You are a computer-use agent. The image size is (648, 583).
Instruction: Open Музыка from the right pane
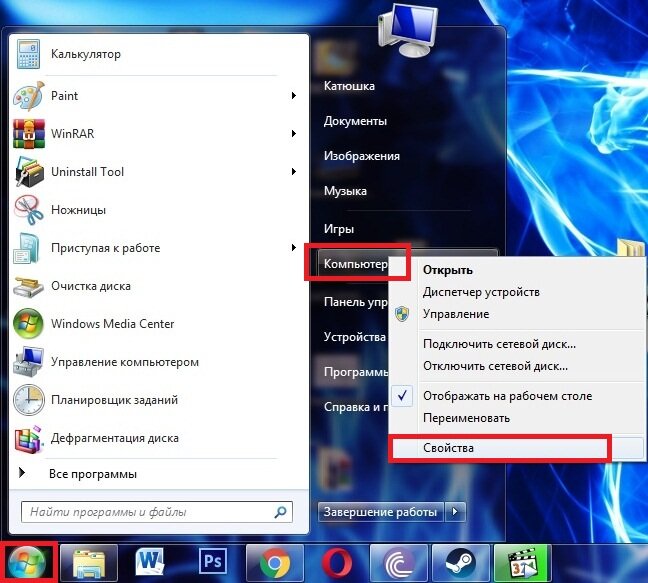click(345, 191)
